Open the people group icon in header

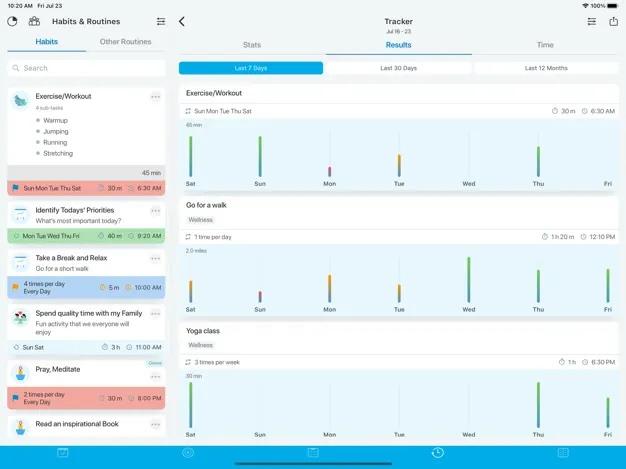(34, 21)
